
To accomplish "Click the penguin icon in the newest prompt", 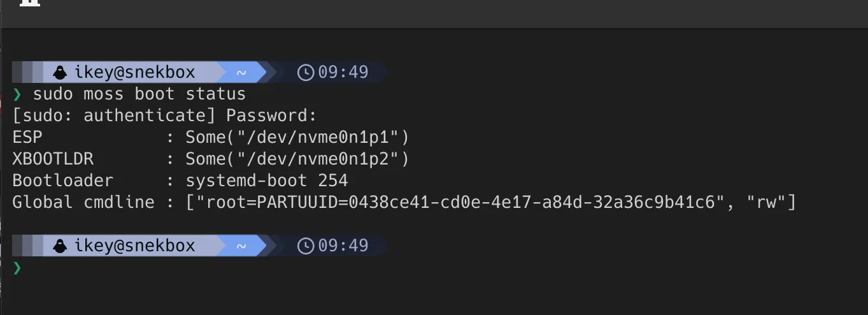I will pos(60,245).
